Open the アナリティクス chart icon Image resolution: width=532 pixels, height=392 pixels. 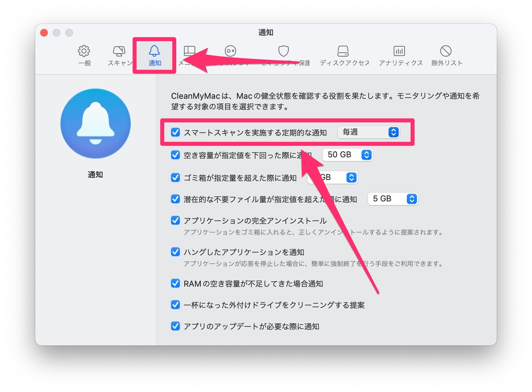pyautogui.click(x=399, y=51)
